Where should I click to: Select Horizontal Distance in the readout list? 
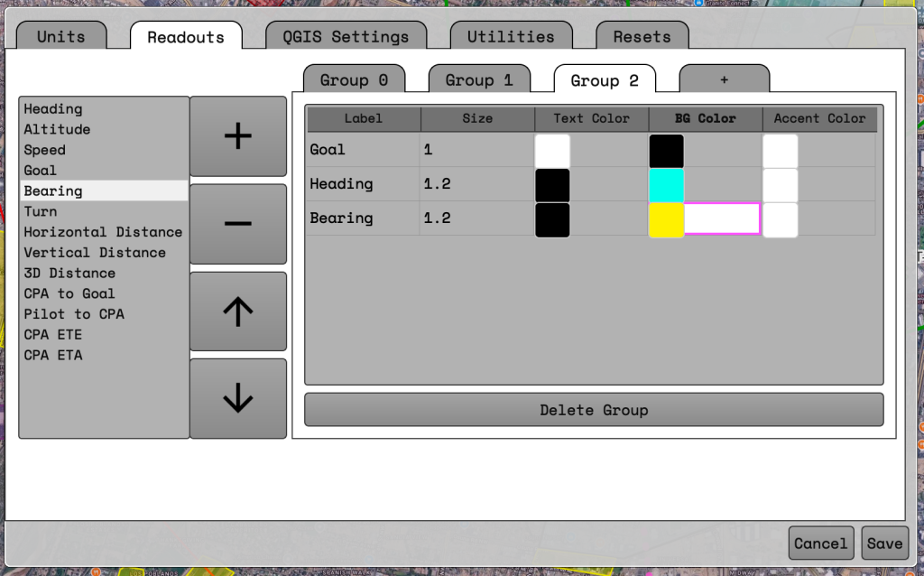[x=103, y=232]
